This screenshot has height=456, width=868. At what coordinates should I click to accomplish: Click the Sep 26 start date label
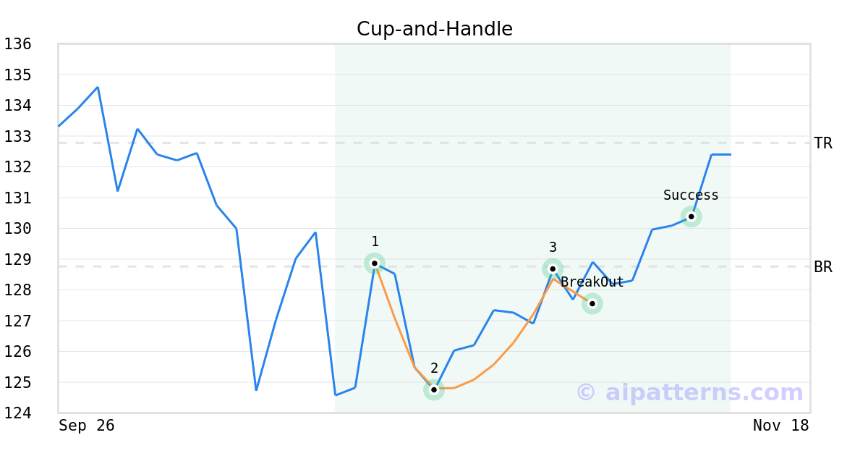pos(87,426)
